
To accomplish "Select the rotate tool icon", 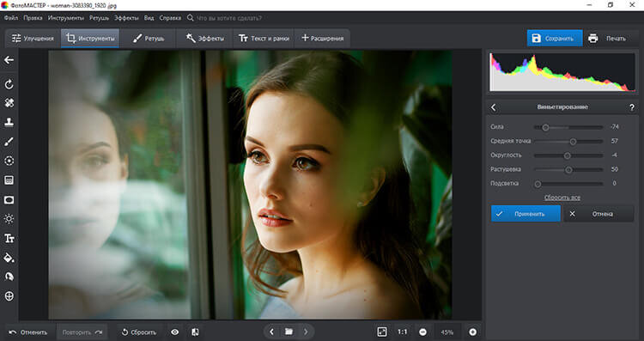I will pyautogui.click(x=9, y=84).
